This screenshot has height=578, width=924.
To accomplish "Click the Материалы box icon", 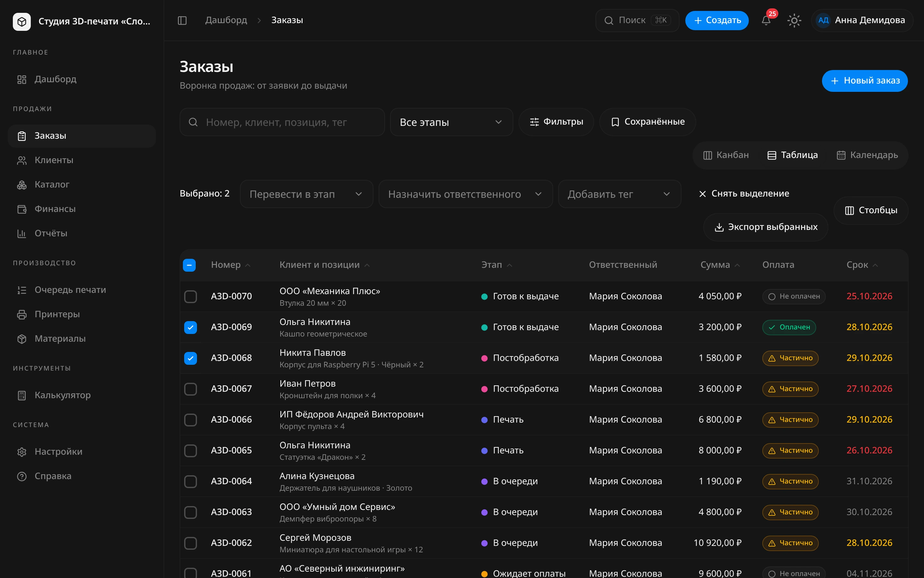I will (22, 339).
